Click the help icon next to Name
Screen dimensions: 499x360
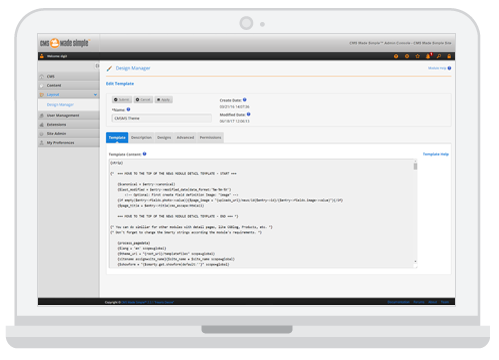click(128, 109)
